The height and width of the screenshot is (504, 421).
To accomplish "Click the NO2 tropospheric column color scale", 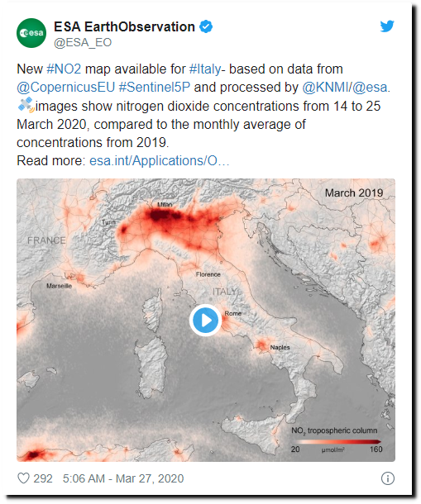I will (336, 442).
